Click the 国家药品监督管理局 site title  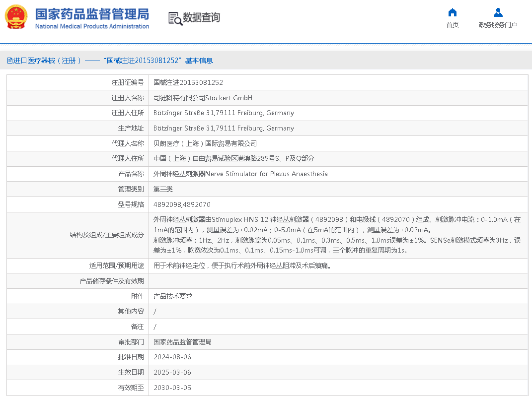(92, 13)
